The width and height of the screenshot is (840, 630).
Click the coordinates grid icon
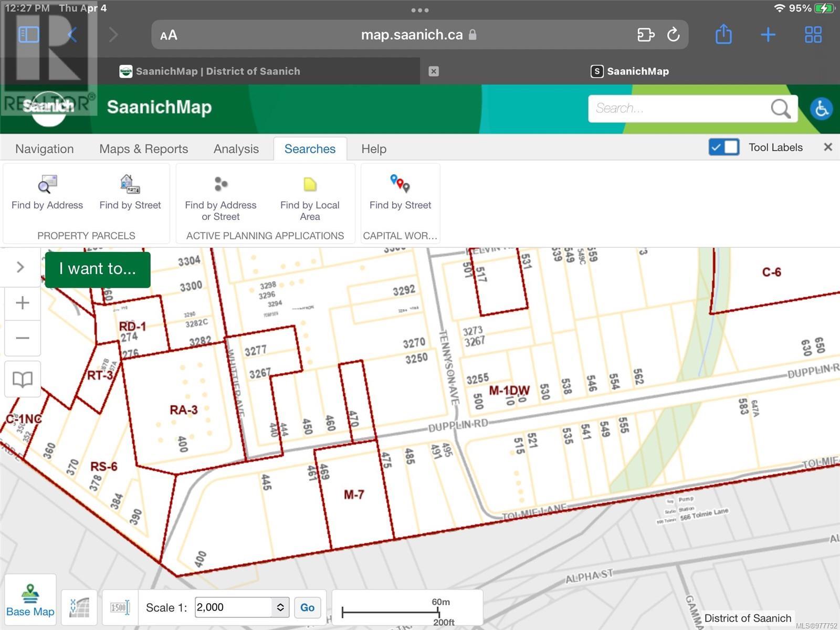coord(79,608)
